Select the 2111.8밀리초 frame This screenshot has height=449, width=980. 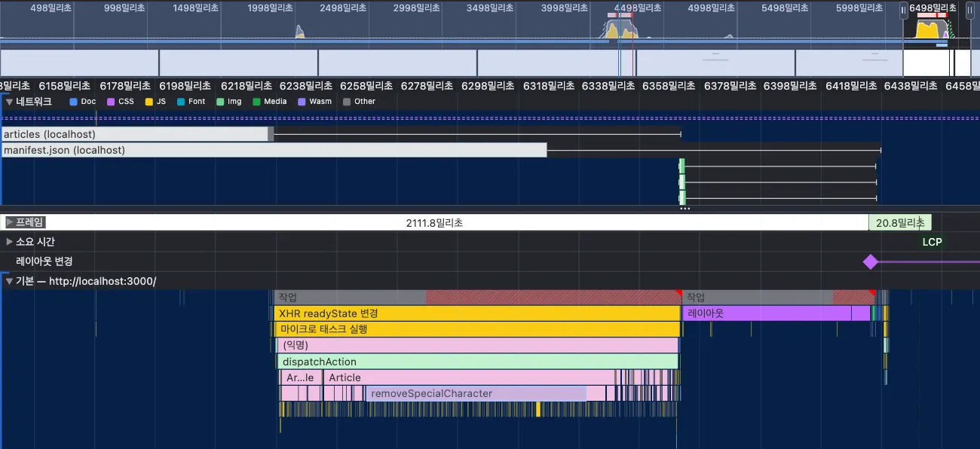pyautogui.click(x=434, y=223)
